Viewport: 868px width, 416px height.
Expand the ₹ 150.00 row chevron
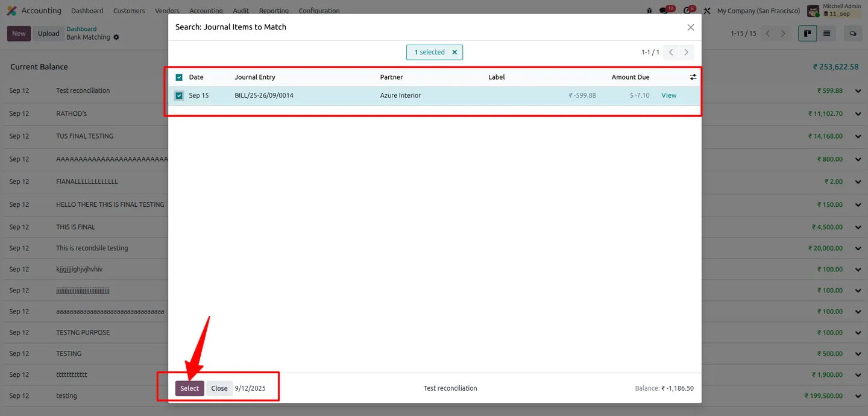coord(858,204)
